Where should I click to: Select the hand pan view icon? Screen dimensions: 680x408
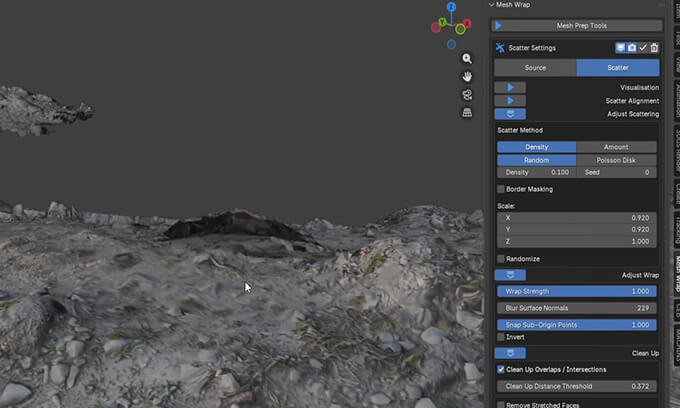tap(467, 77)
